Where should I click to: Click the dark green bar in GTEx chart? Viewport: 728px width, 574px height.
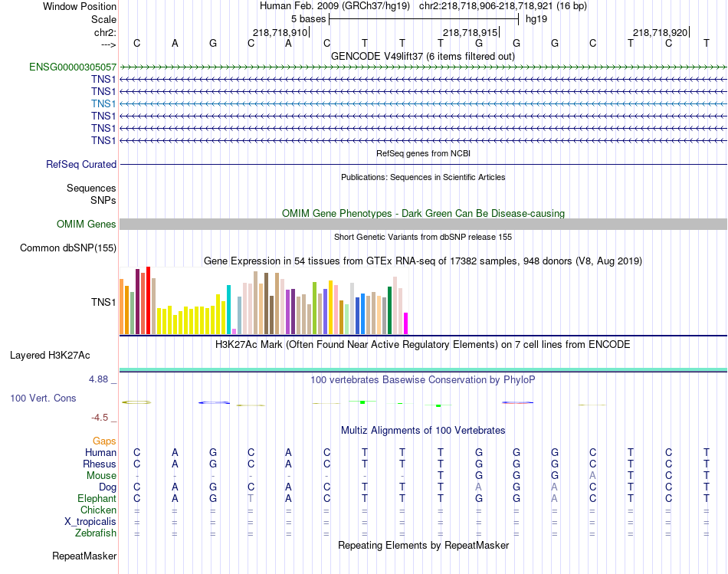pyautogui.click(x=389, y=310)
